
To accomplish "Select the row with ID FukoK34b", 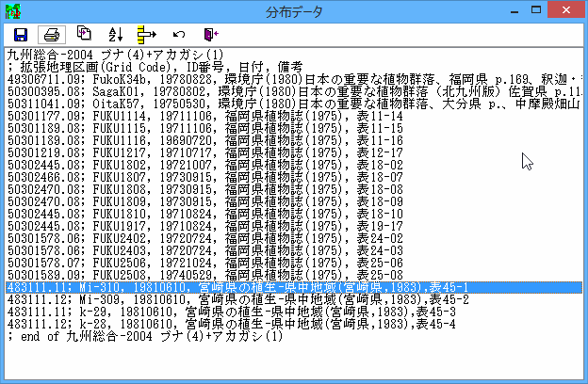I will [294, 79].
